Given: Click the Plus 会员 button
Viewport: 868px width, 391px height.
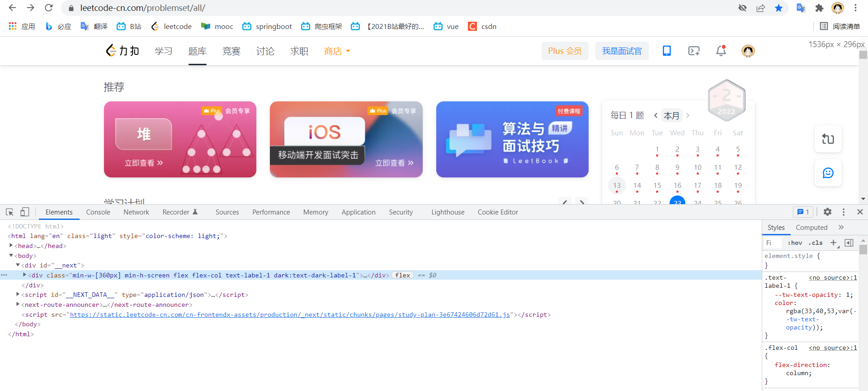Looking at the screenshot, I should tap(565, 51).
